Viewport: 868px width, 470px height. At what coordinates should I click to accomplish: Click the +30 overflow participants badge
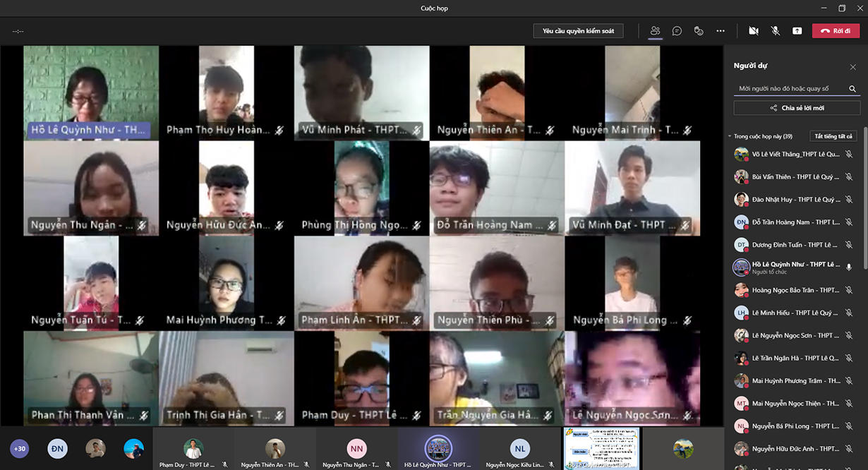[20, 449]
